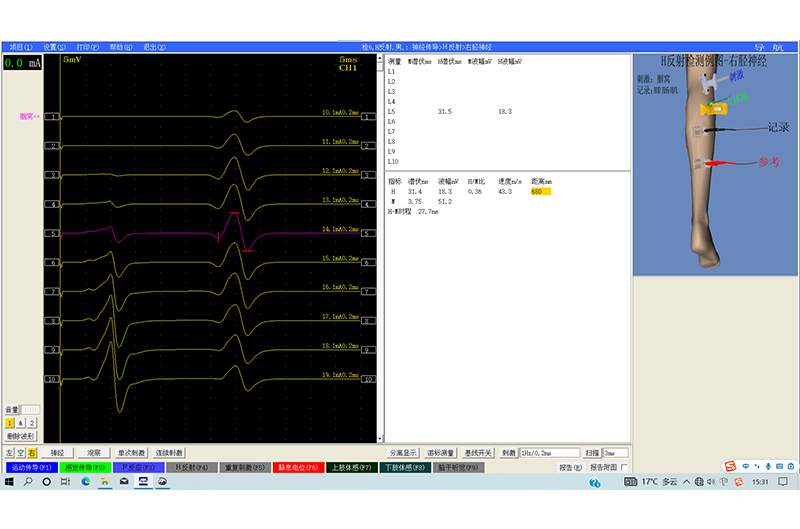Viewport: 800px width, 529px height.
Task: Open the 设置 menu
Action: 54,47
